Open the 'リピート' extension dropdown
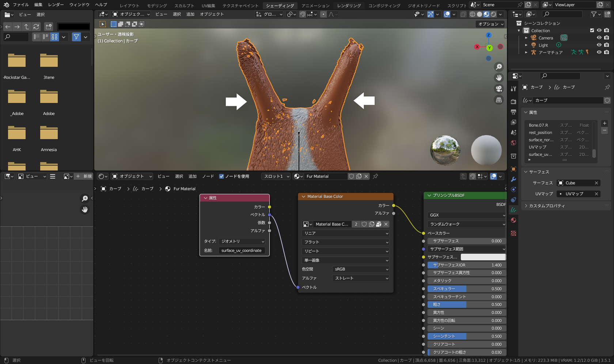Screen dimensions: 614x364 pos(346,251)
